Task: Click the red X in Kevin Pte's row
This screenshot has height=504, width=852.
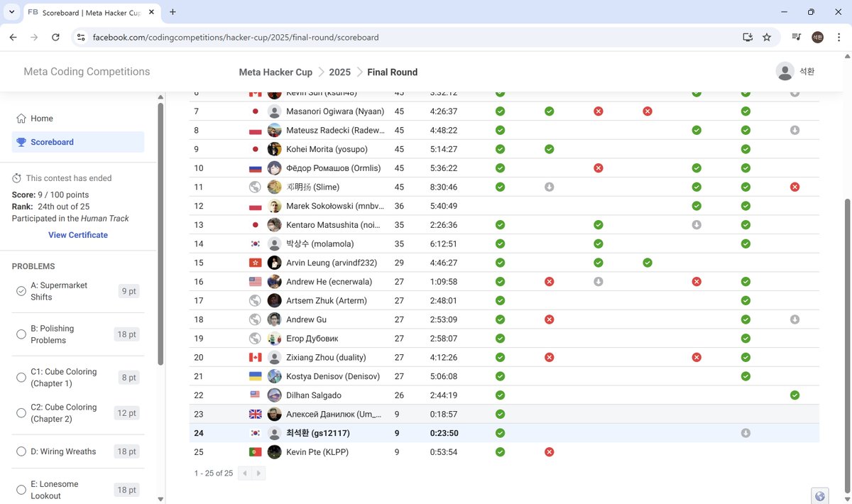Action: [549, 451]
